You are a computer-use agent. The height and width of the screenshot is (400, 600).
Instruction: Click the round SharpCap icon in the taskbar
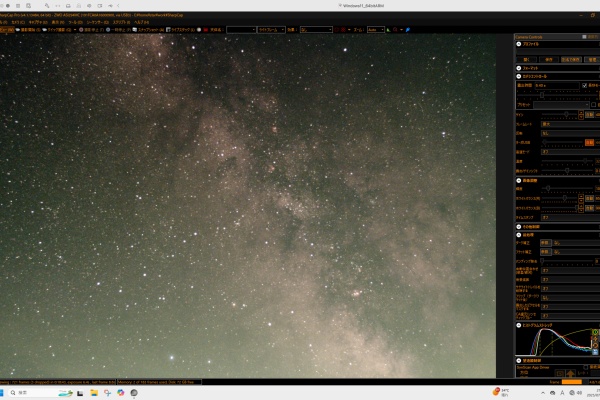pos(134,393)
